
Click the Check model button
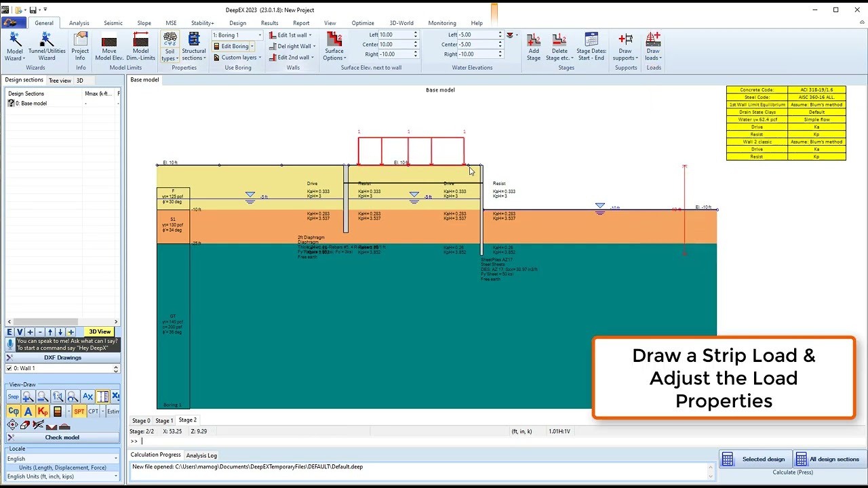[62, 438]
